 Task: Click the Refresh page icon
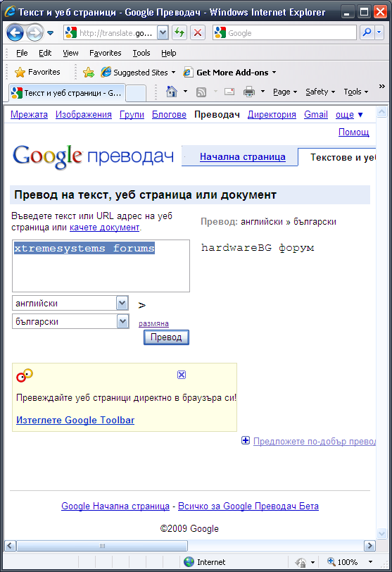(x=179, y=33)
